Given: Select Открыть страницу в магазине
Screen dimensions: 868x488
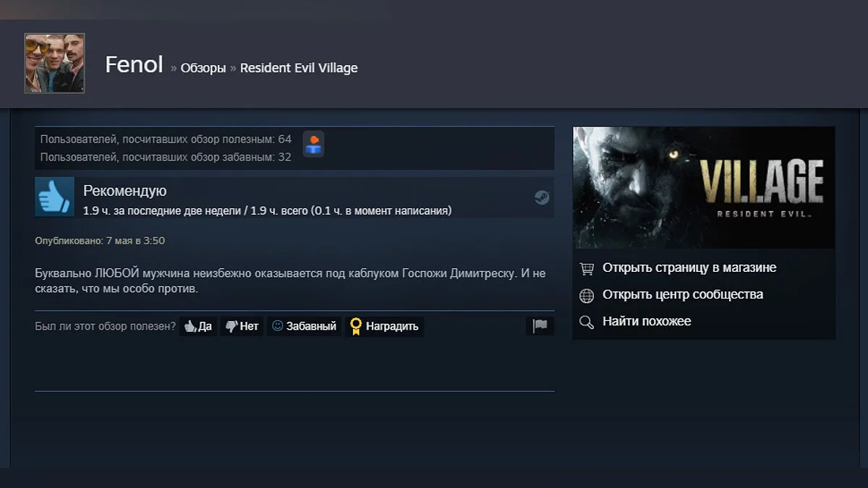Looking at the screenshot, I should click(689, 267).
